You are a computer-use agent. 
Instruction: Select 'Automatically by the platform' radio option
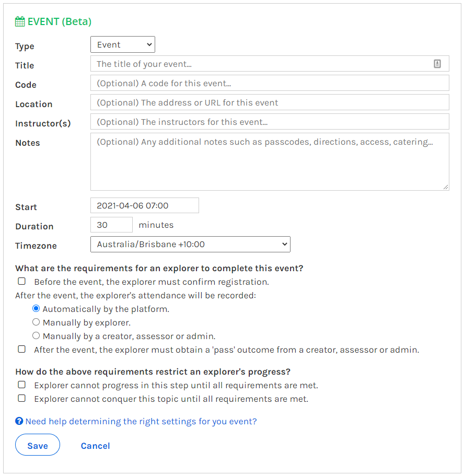(x=36, y=309)
